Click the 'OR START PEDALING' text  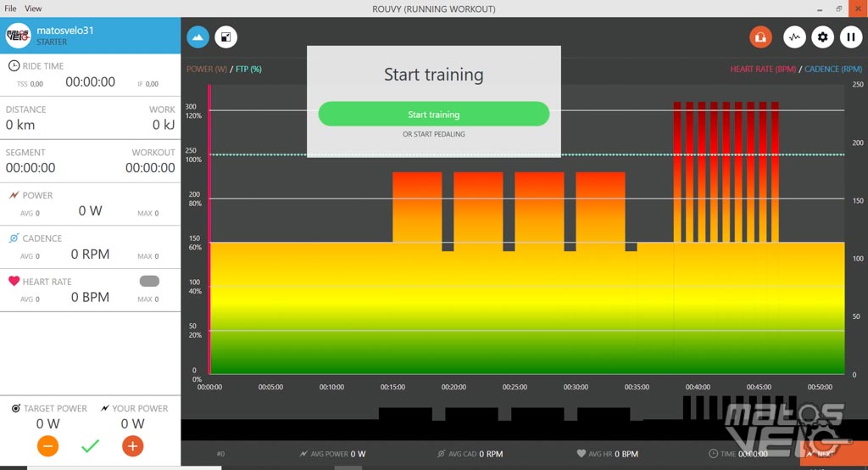433,134
